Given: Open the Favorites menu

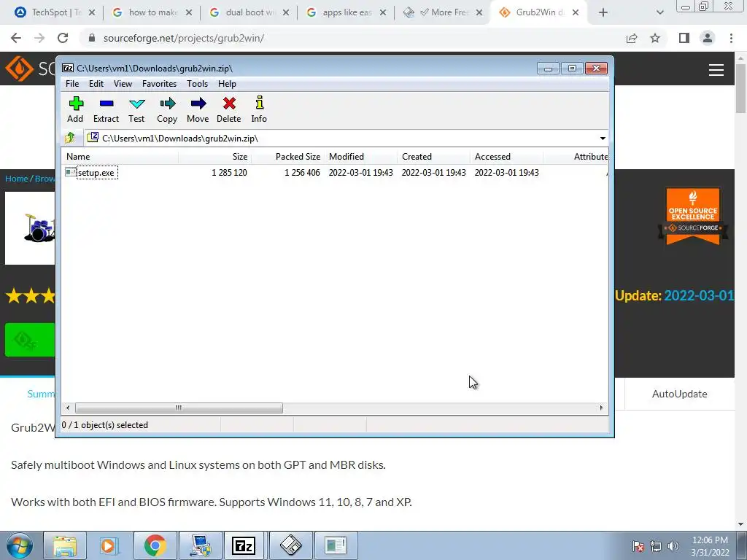Looking at the screenshot, I should tap(159, 84).
